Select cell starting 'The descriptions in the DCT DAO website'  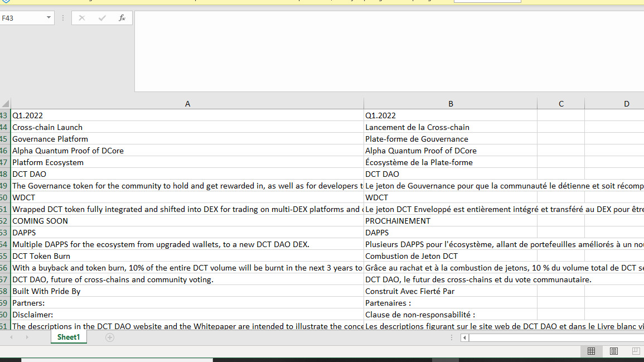[x=187, y=325]
